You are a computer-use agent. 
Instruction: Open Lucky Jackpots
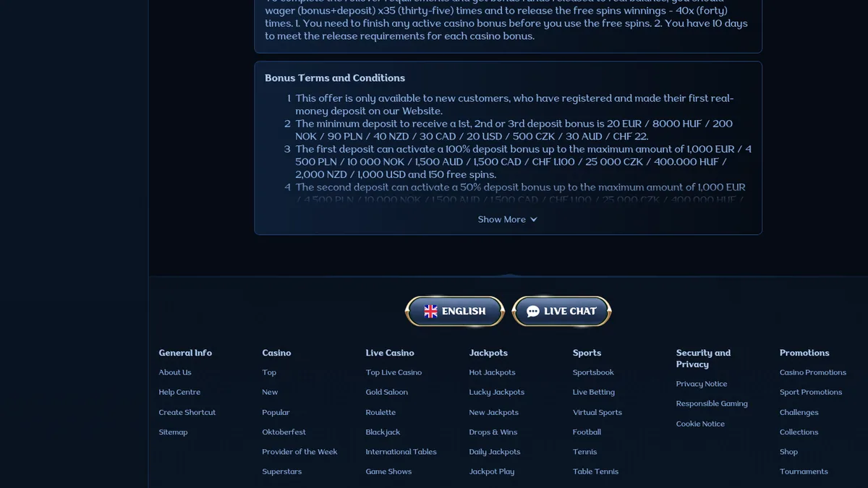[x=497, y=392]
